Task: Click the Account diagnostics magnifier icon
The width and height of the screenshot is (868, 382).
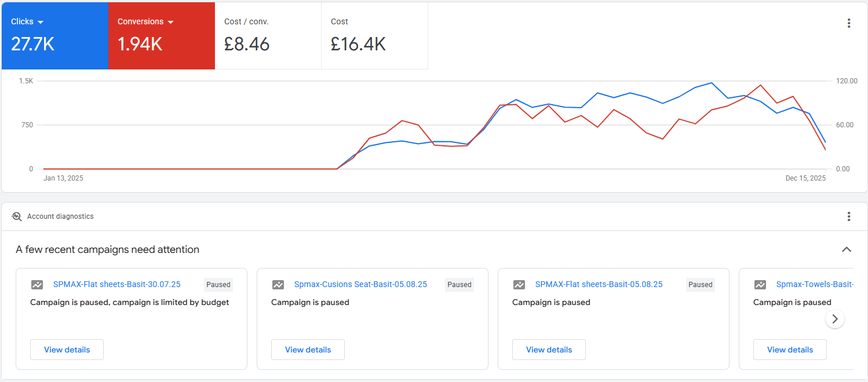Action: click(17, 216)
